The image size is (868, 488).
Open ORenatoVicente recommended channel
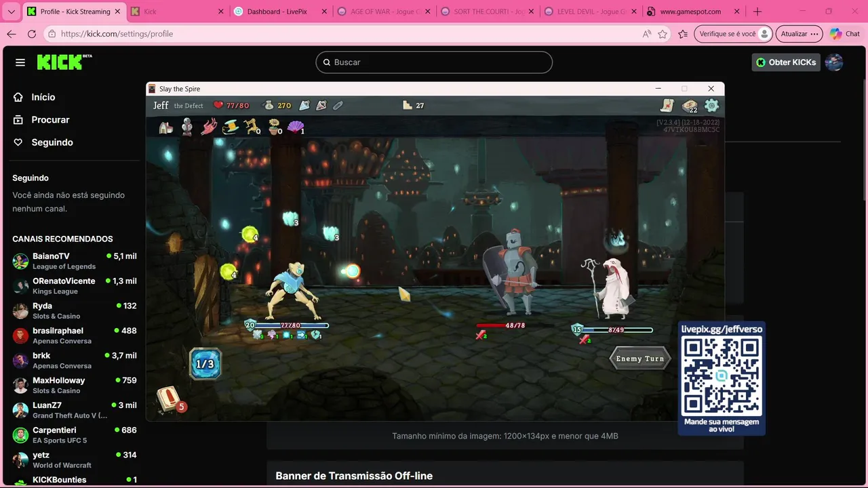point(75,286)
